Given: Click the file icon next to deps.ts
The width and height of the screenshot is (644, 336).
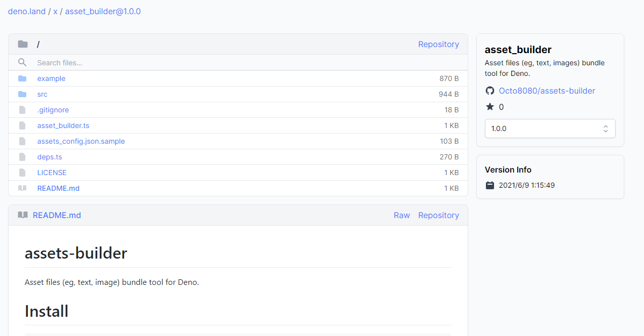Looking at the screenshot, I should coord(22,157).
